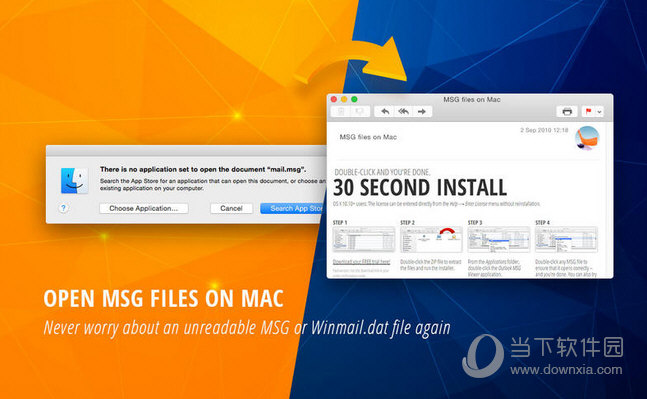Click the sender avatar picture
The width and height of the screenshot is (647, 399).
point(587,138)
